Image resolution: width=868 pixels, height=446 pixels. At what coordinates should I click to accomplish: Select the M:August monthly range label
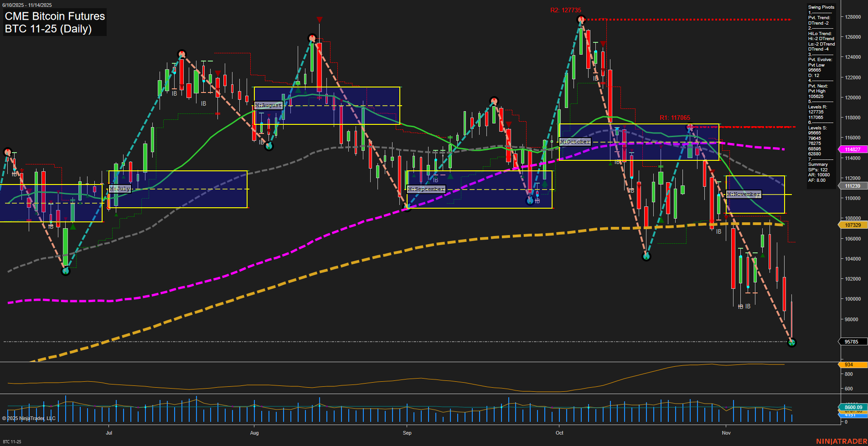coord(268,105)
